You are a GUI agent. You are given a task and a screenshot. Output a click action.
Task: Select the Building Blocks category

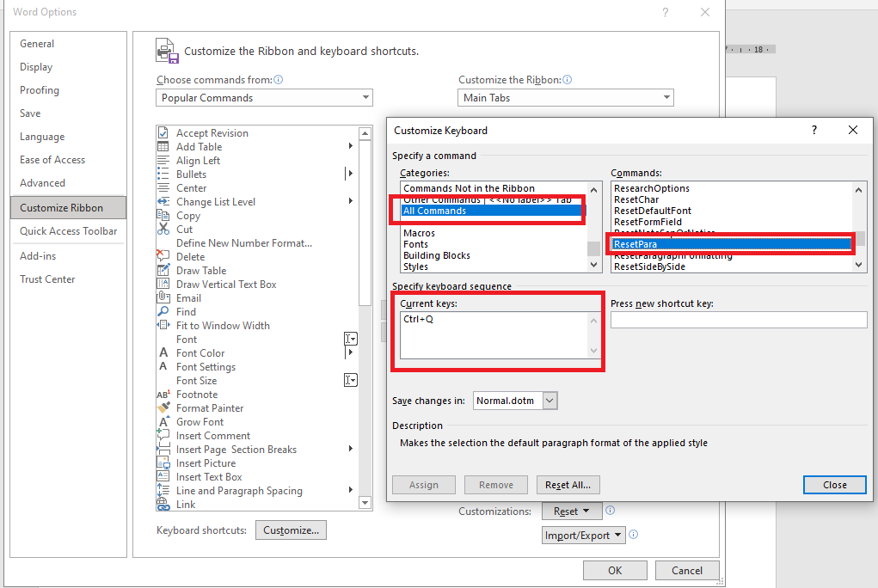(437, 255)
